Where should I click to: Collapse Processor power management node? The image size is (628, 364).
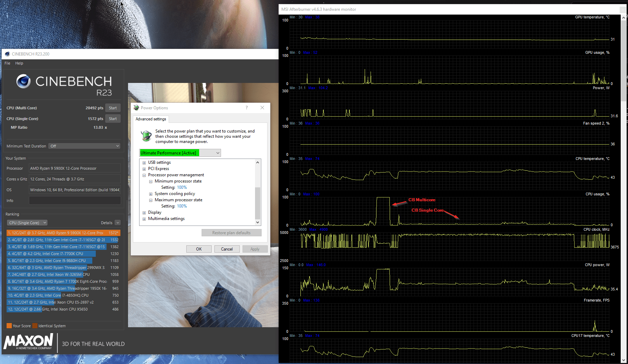[x=144, y=175]
